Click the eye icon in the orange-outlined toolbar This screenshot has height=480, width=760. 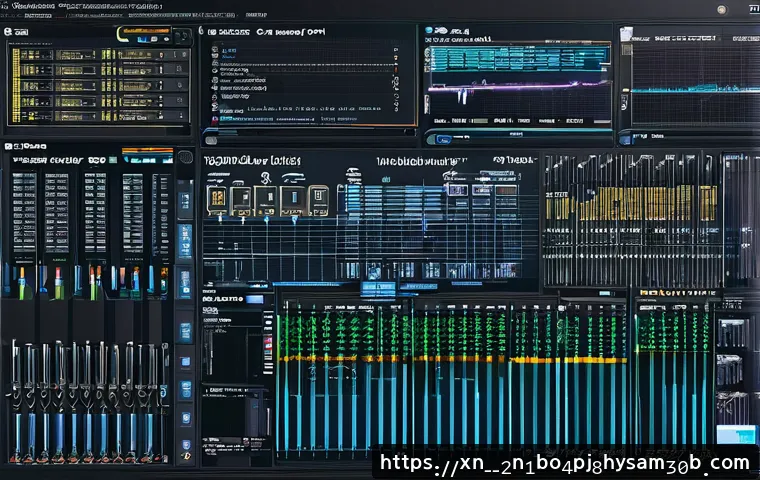(x=166, y=39)
